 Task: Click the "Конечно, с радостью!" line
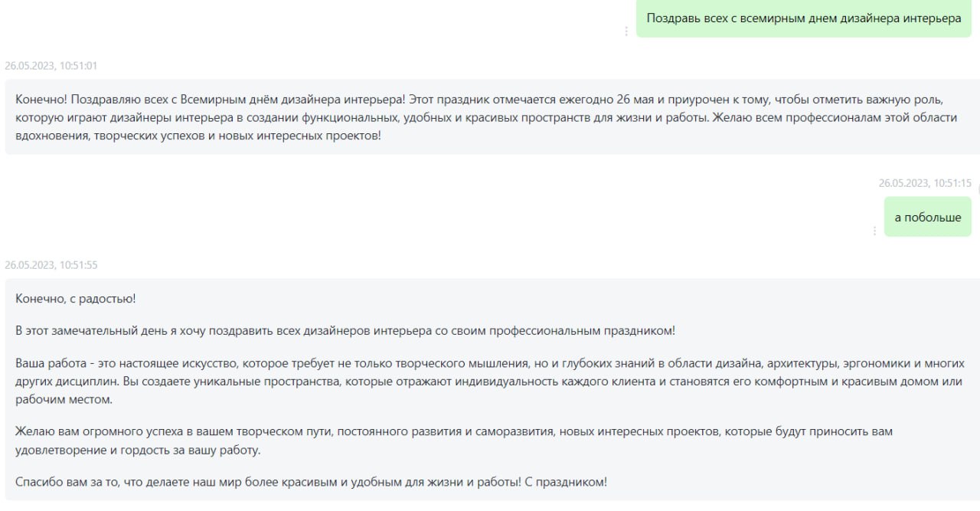point(76,299)
